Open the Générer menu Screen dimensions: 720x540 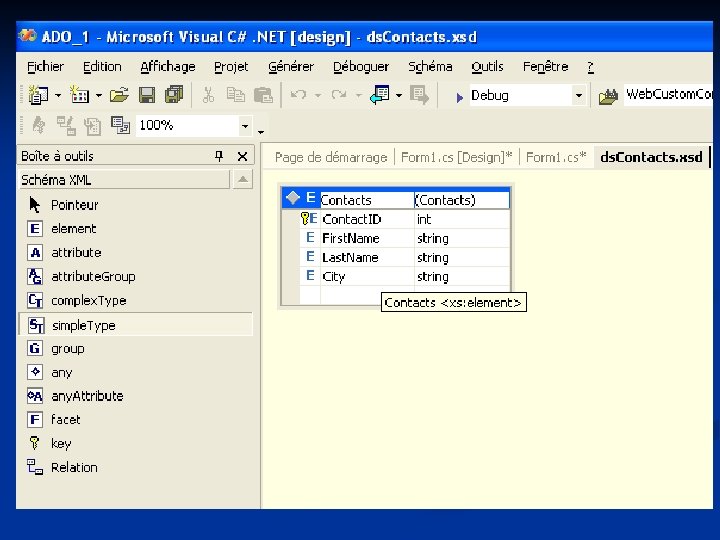click(x=291, y=67)
